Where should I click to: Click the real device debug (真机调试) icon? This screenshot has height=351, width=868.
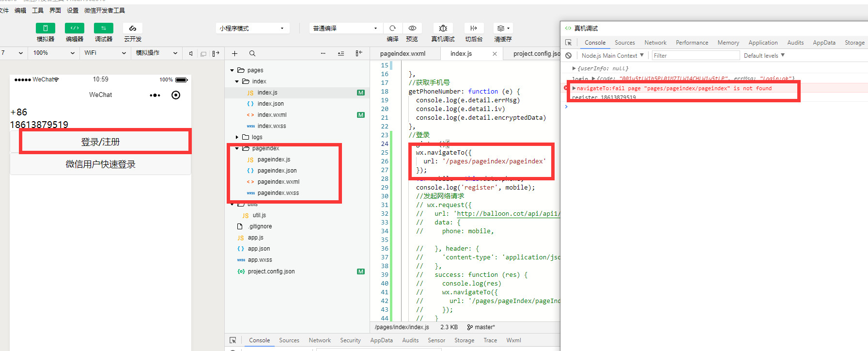pos(443,28)
